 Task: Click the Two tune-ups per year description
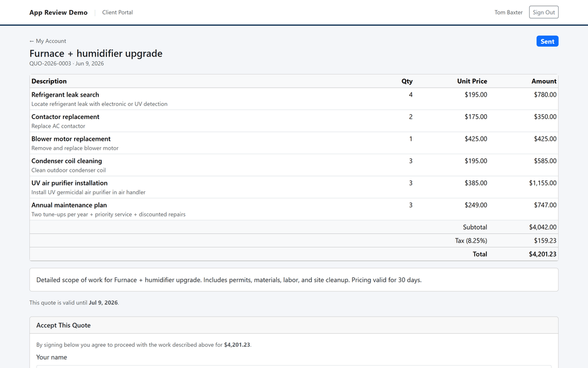pyautogui.click(x=108, y=214)
